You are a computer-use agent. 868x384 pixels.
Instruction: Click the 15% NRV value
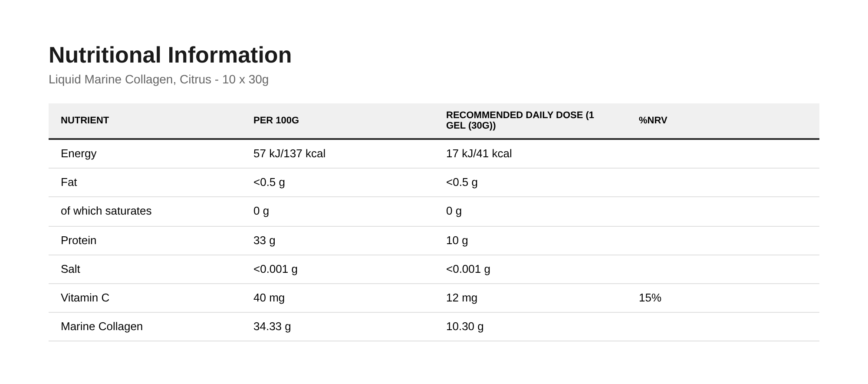pos(650,298)
